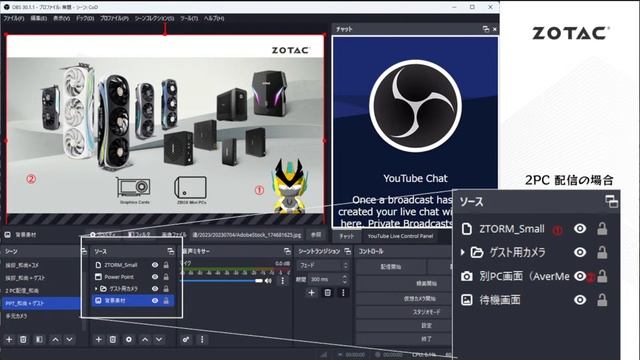
Task: Move selected source up in Sources list
Action: coord(145,339)
